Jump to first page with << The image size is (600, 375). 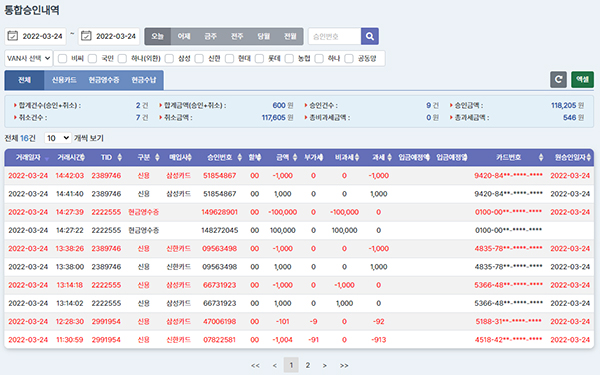coord(255,365)
